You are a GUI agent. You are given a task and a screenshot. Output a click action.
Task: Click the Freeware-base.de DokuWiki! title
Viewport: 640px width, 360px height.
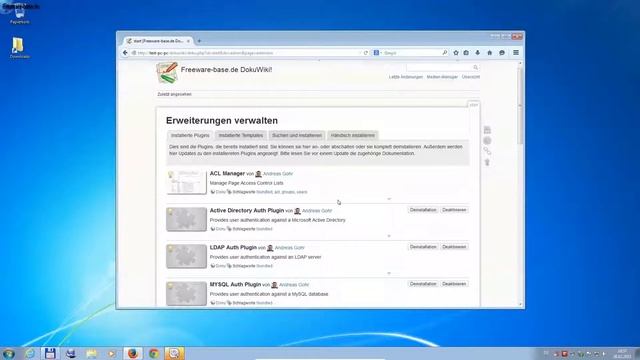[226, 70]
